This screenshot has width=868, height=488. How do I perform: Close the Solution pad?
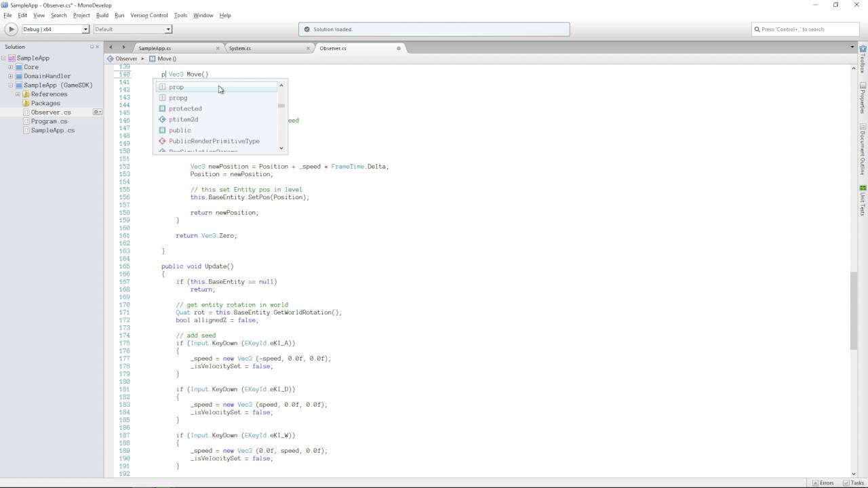[x=98, y=47]
